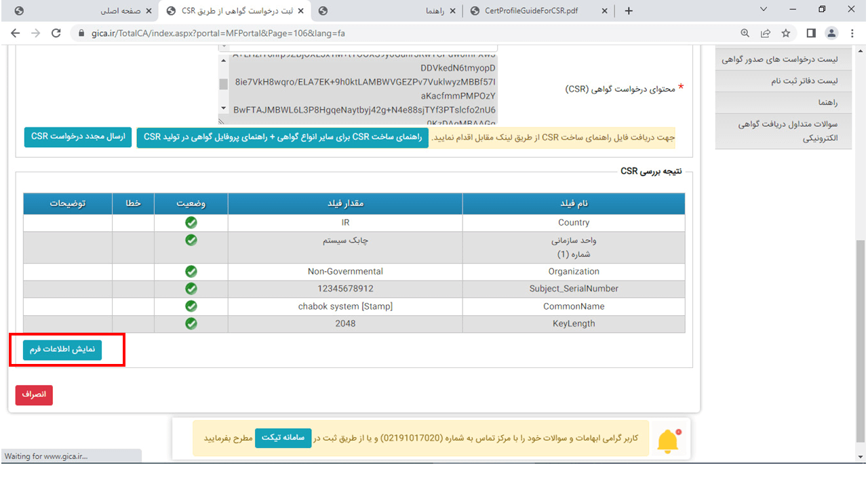
Task: Open the browser share icon
Action: point(766,33)
